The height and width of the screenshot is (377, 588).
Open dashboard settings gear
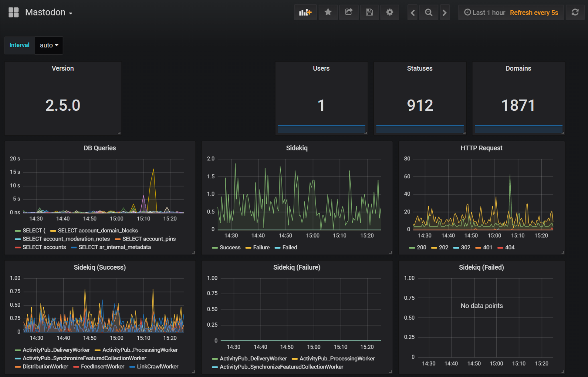pos(390,13)
